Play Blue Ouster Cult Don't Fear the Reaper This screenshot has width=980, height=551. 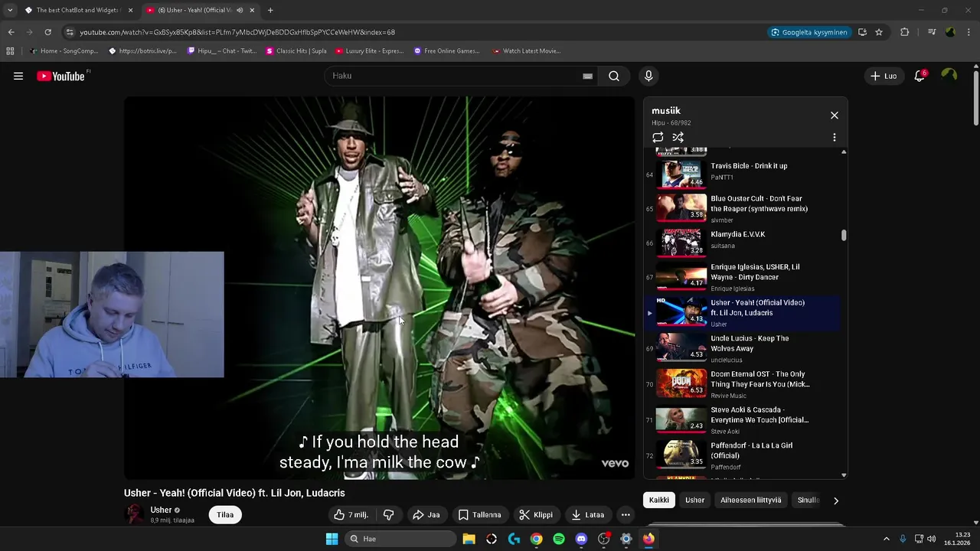point(742,209)
